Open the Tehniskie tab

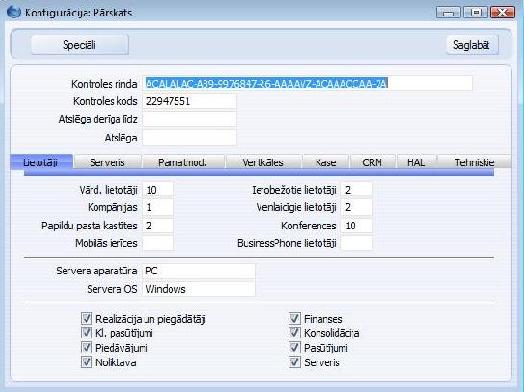[474, 162]
